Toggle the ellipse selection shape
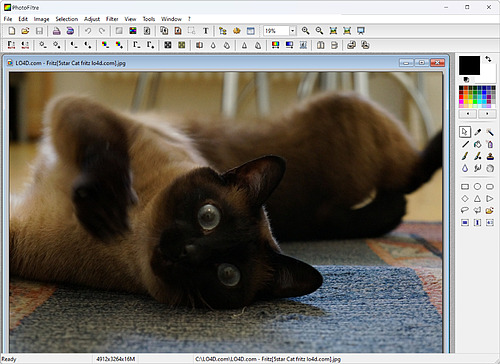Screen dimensions: 500x364 [x=477, y=186]
